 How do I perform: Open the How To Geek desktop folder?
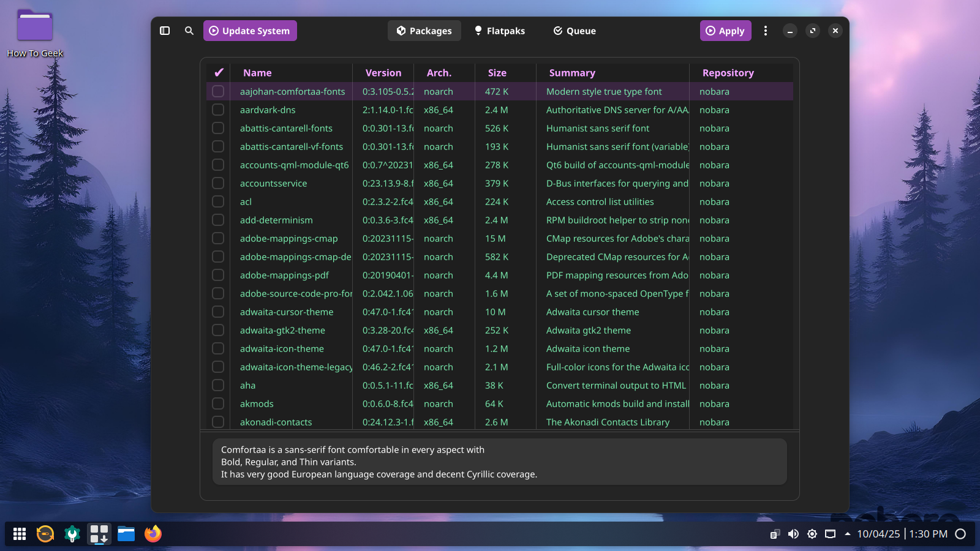(35, 34)
